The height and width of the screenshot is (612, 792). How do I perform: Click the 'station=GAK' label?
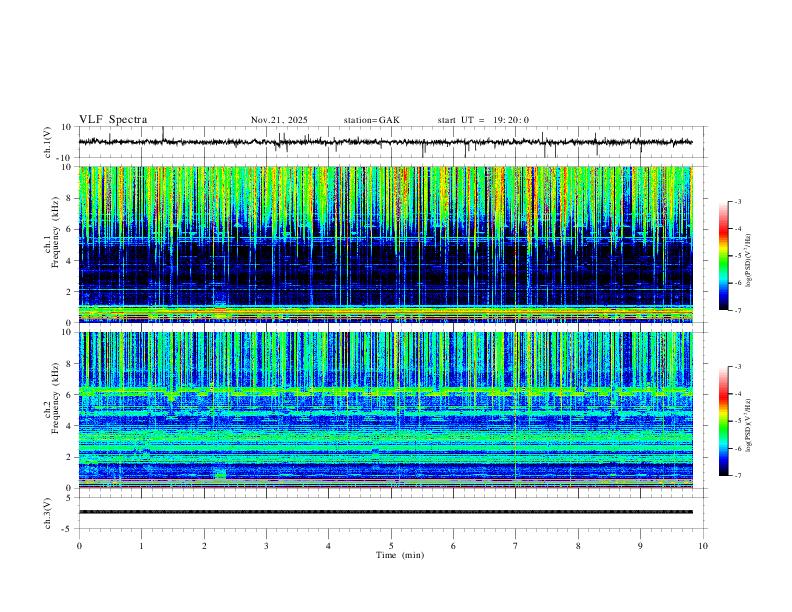[371, 120]
